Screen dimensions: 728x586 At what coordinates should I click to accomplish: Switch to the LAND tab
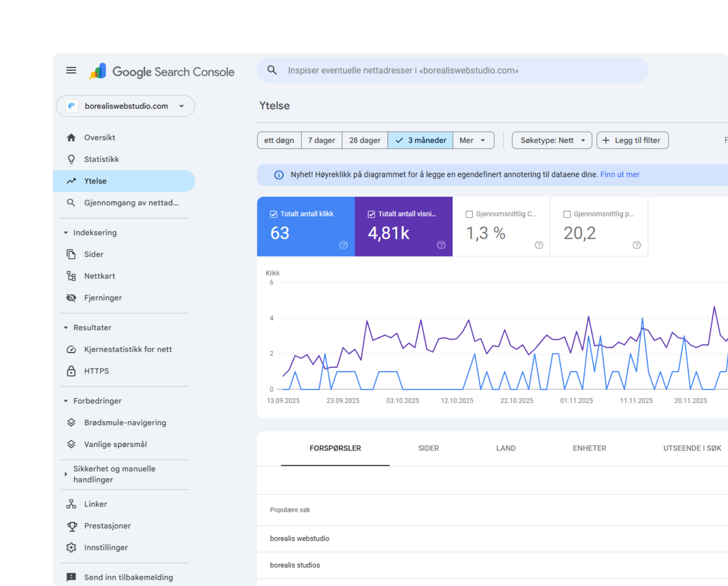coord(506,448)
